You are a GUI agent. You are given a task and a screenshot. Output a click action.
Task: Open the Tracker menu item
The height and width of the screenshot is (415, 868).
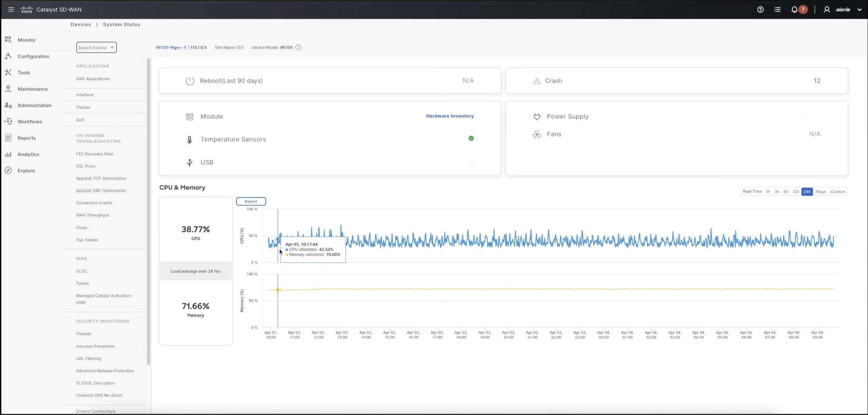[x=83, y=107]
